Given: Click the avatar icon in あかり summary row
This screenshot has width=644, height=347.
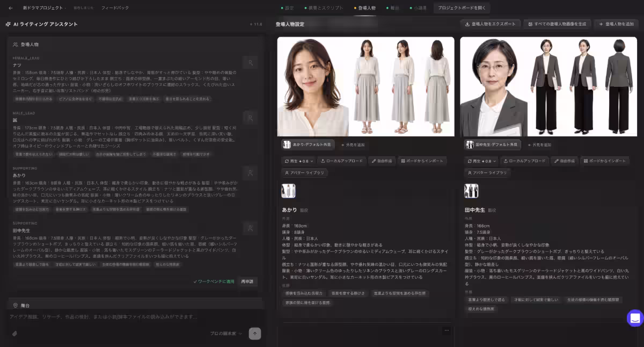Looking at the screenshot, I should [250, 173].
